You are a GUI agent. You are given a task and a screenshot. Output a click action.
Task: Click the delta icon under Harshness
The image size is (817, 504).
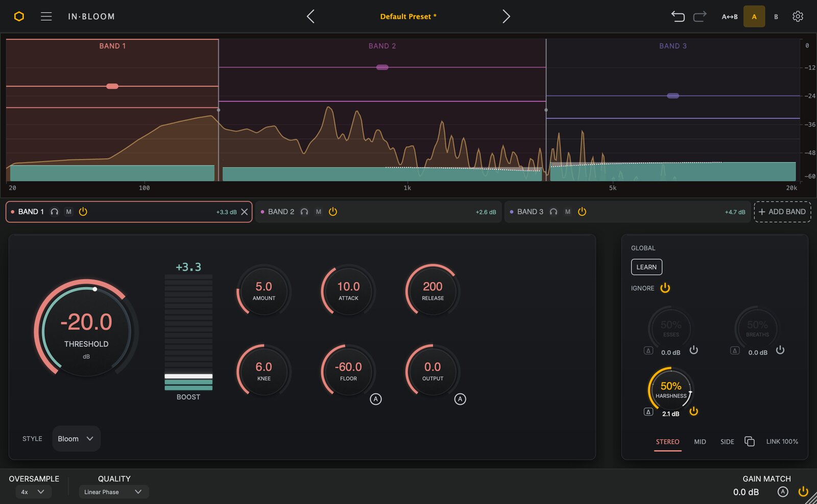648,412
